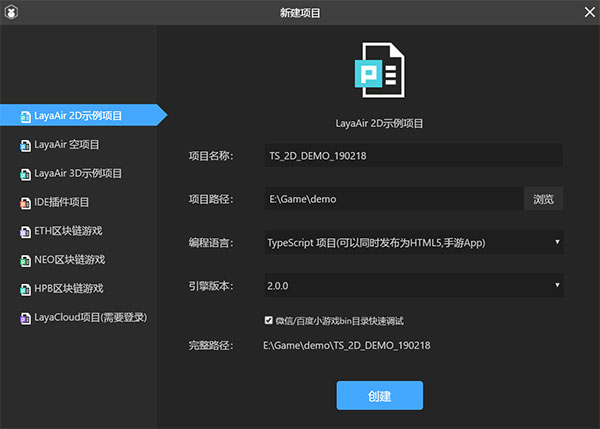
Task: Click the LayaAir 空项目 file icon
Action: 25,145
